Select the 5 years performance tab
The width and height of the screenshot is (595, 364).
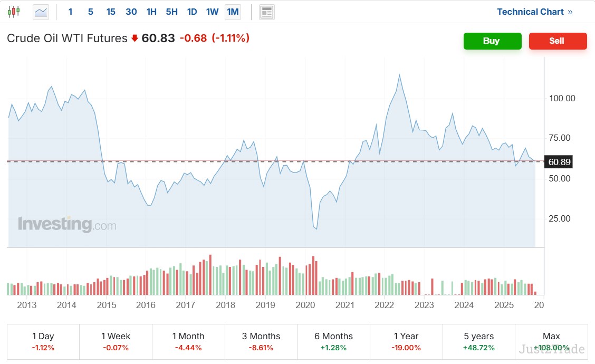pyautogui.click(x=479, y=341)
